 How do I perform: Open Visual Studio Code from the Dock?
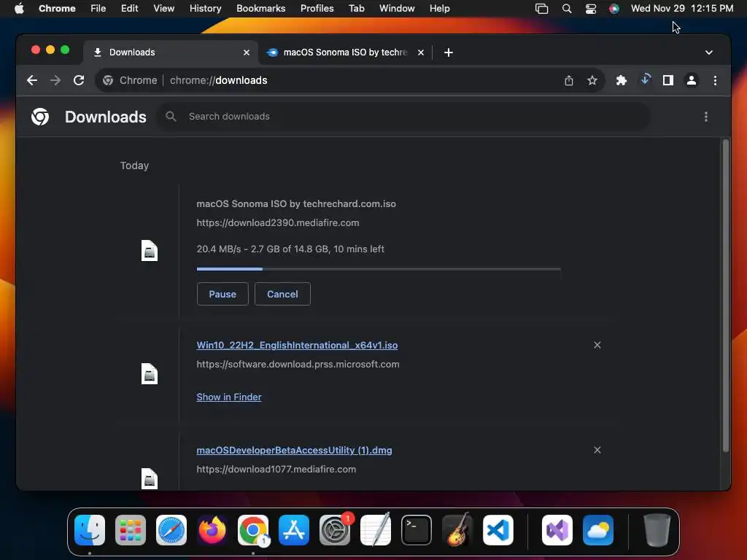(x=498, y=530)
